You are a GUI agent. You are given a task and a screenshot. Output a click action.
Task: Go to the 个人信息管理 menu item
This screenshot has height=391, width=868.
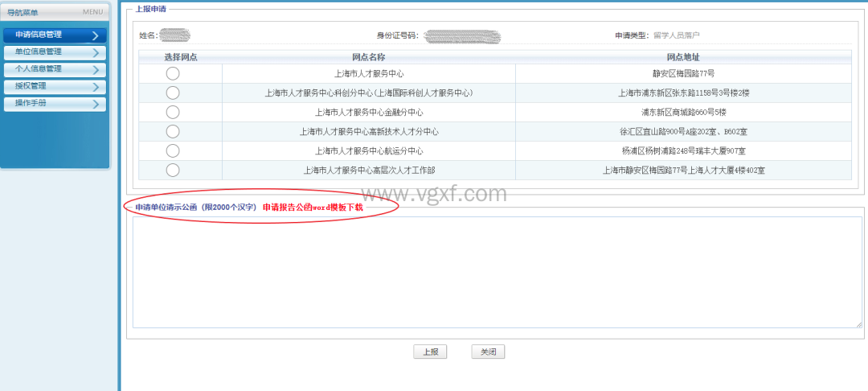39,69
